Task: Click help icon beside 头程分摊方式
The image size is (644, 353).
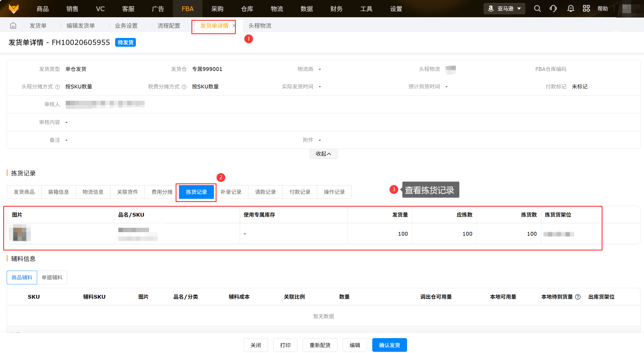Action: tap(58, 87)
